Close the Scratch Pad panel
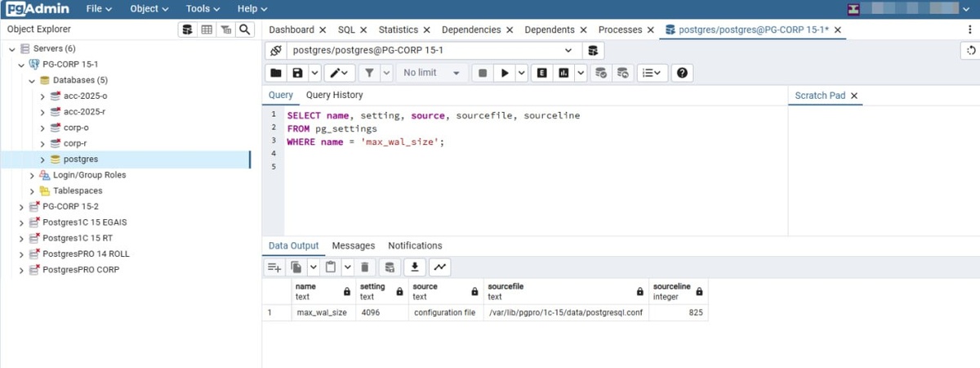Viewport: 980px width, 368px height. coord(854,96)
